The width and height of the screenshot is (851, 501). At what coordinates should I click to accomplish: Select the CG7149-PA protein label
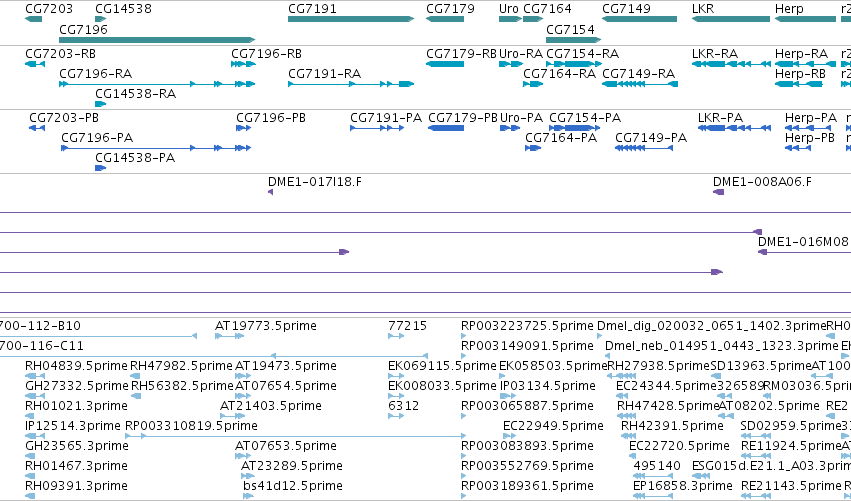(651, 138)
